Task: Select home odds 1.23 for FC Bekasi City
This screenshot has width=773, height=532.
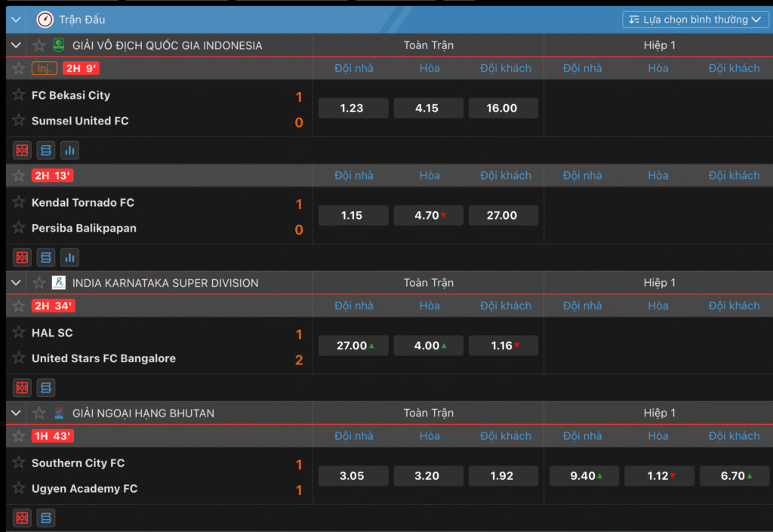Action: coord(353,108)
